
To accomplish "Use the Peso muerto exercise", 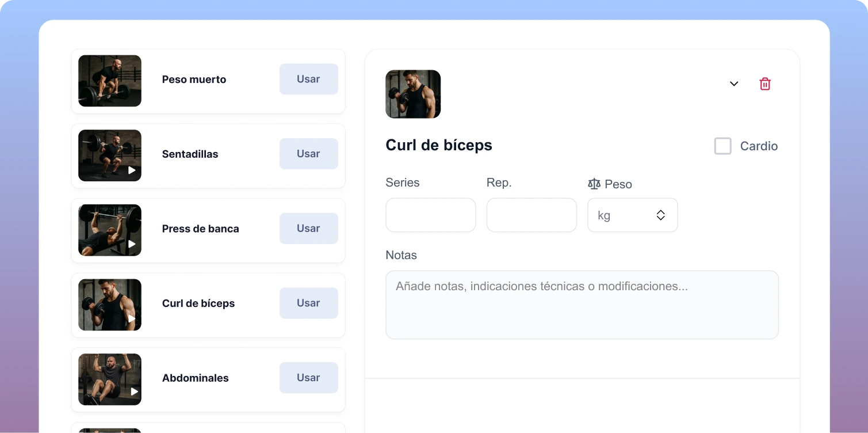I will point(309,79).
